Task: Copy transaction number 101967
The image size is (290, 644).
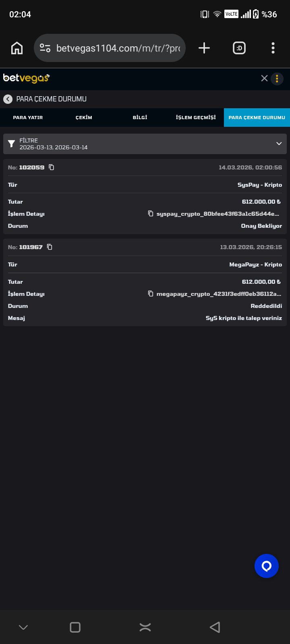Action: (x=50, y=247)
